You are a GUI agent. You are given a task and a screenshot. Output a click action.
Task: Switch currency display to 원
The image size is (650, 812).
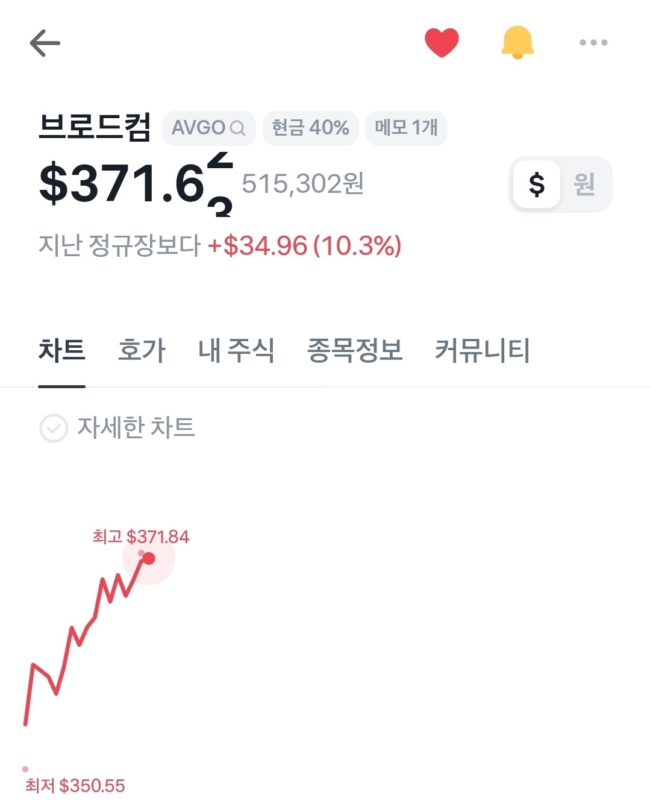click(x=584, y=184)
